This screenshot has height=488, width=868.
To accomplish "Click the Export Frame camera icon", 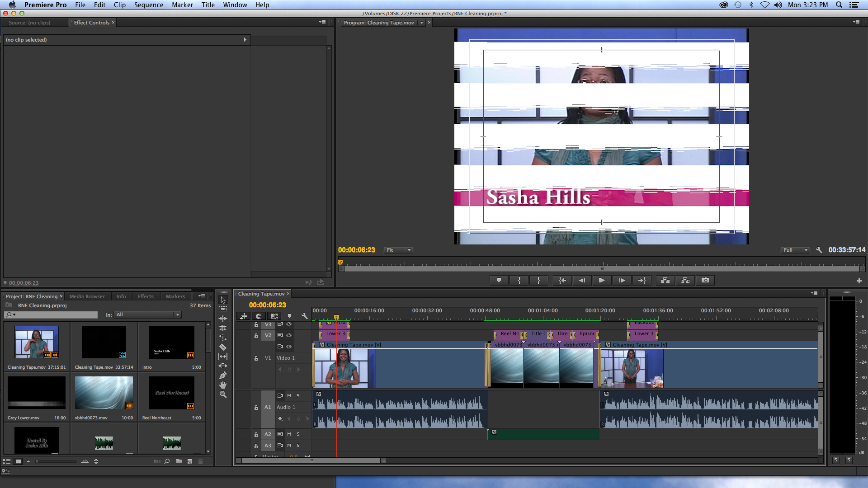I will click(705, 281).
